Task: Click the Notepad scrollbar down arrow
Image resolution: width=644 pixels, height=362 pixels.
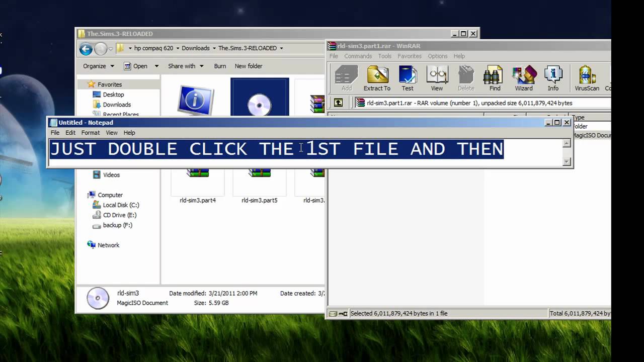Action: (x=567, y=161)
